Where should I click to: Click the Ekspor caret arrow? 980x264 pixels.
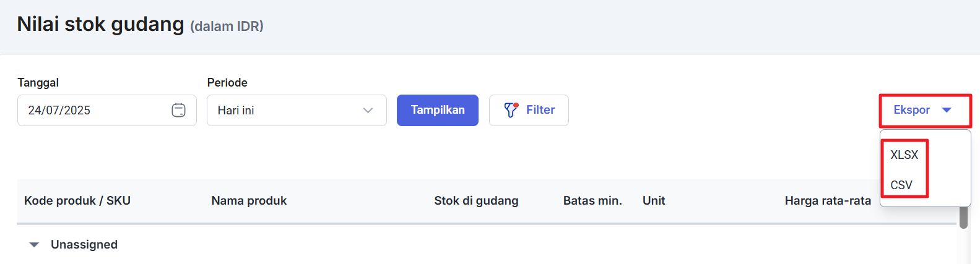pos(946,110)
